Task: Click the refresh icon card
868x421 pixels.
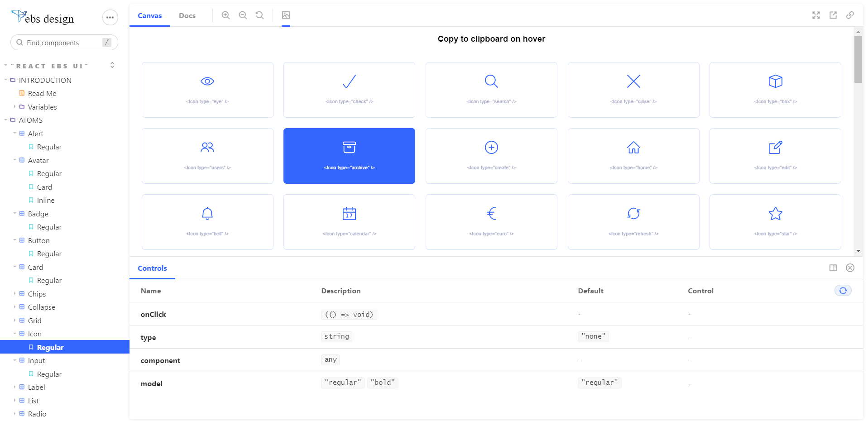Action: pos(633,222)
